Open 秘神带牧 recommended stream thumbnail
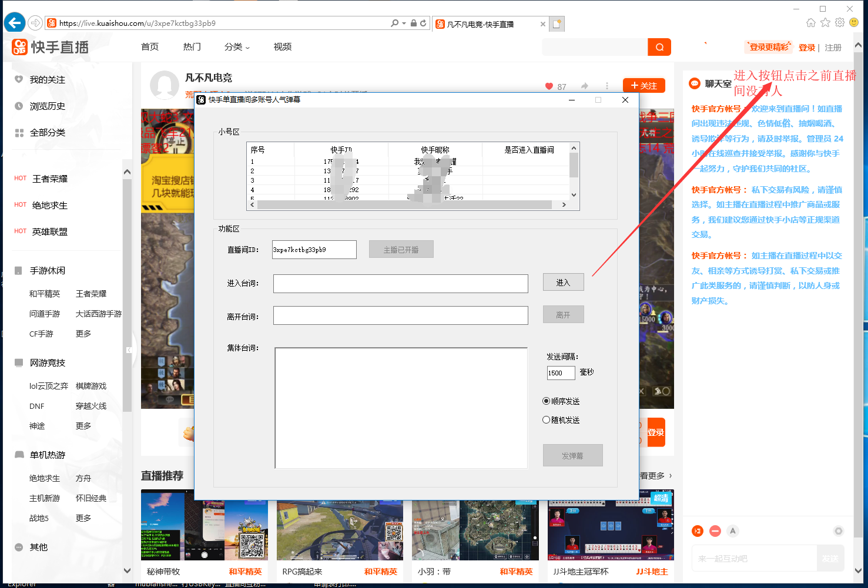This screenshot has width=868, height=588. (x=205, y=525)
